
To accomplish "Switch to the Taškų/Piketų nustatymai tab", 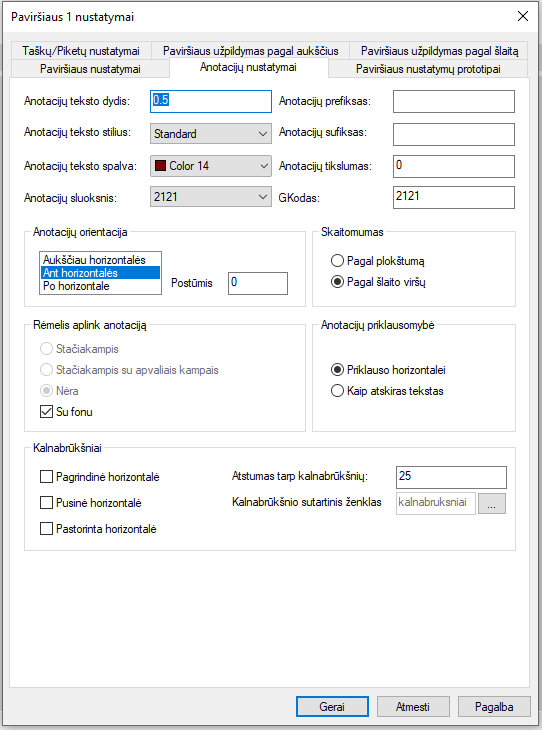I will [x=81, y=51].
